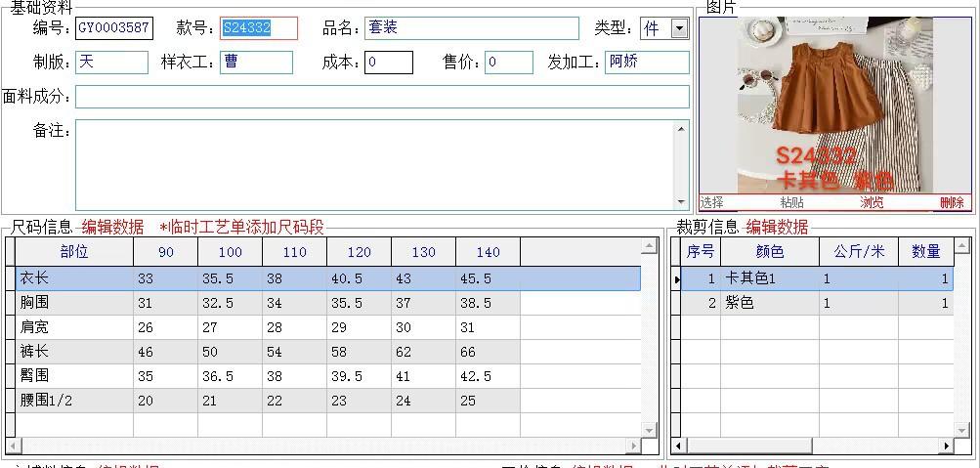980x468 pixels.
Task: Open 编辑数据 link beside 尺码信息
Action: pyautogui.click(x=112, y=227)
